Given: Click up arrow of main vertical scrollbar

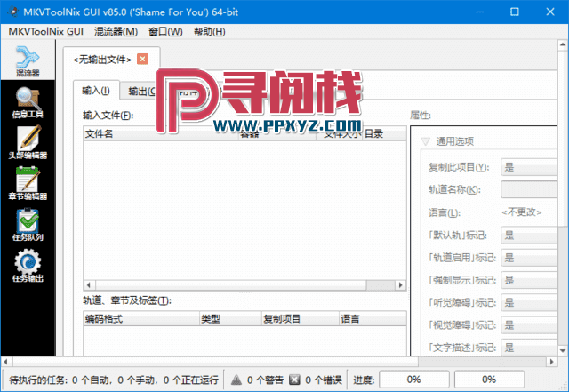Looking at the screenshot, I should click(x=563, y=44).
